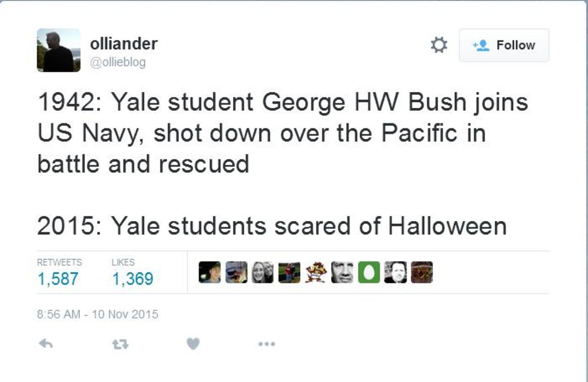588x382 pixels.
Task: Click the bearded man black-and-white avatar
Action: (x=396, y=272)
